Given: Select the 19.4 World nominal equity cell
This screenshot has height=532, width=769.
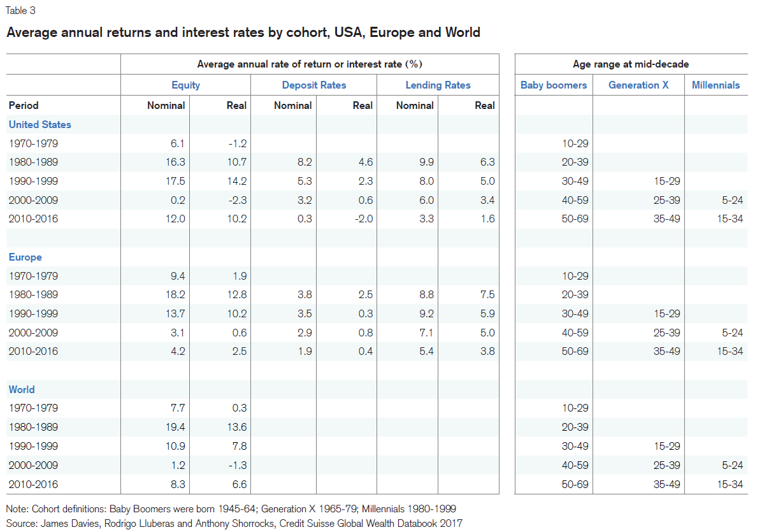Looking at the screenshot, I should pyautogui.click(x=174, y=427).
